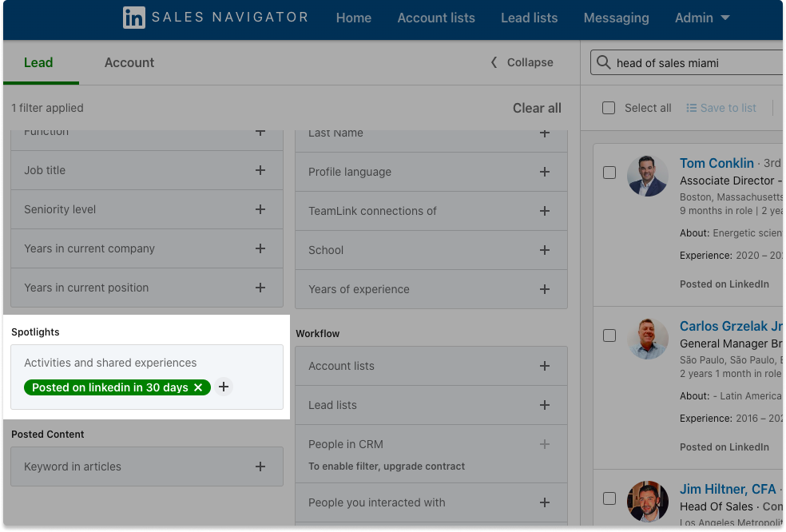Switch to the Account tab

pos(129,62)
